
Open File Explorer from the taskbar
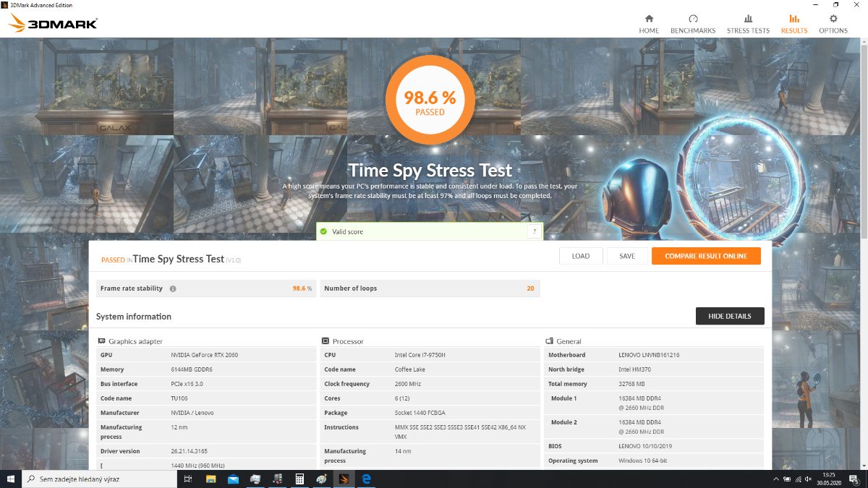(x=210, y=479)
